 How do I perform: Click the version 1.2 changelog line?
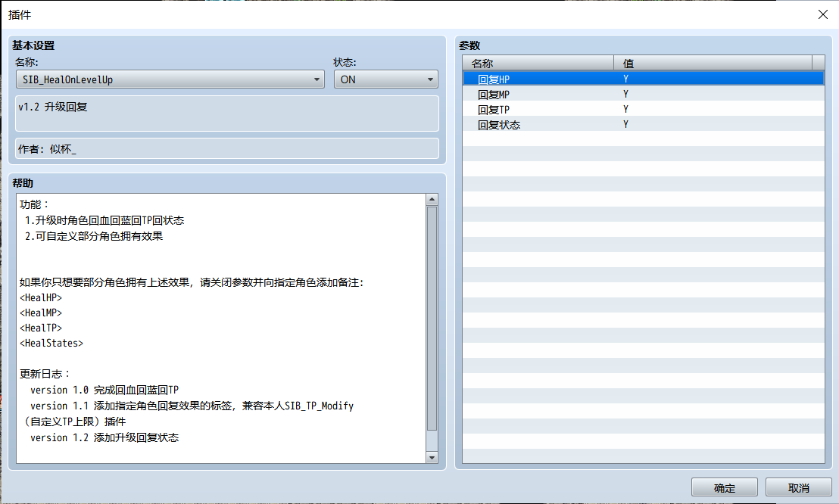104,437
